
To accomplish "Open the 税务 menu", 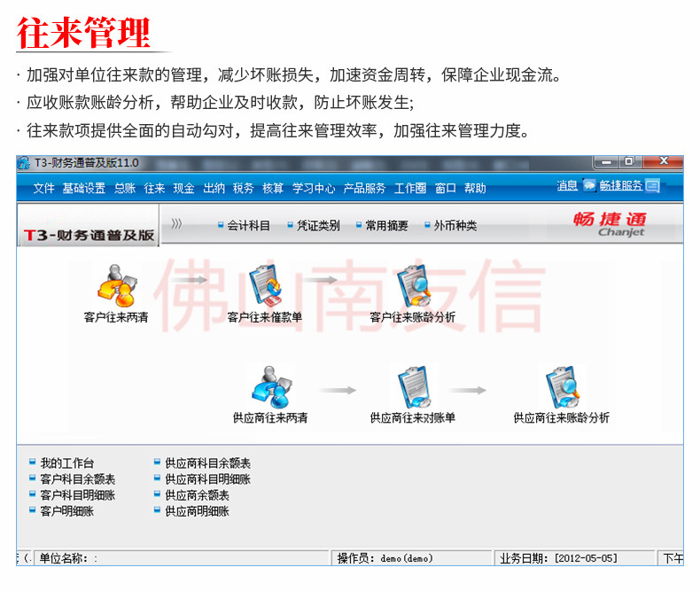I will click(244, 189).
